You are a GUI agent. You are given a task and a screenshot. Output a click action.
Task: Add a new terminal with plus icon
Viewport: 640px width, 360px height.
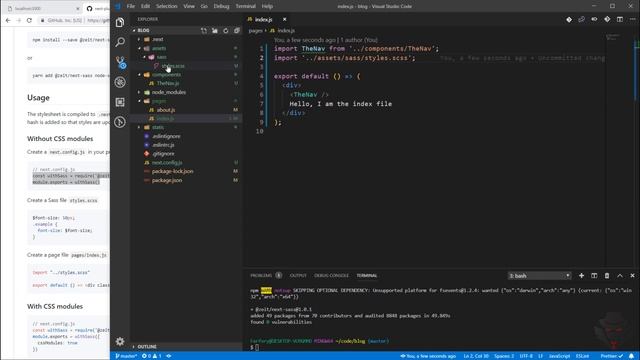[581, 276]
